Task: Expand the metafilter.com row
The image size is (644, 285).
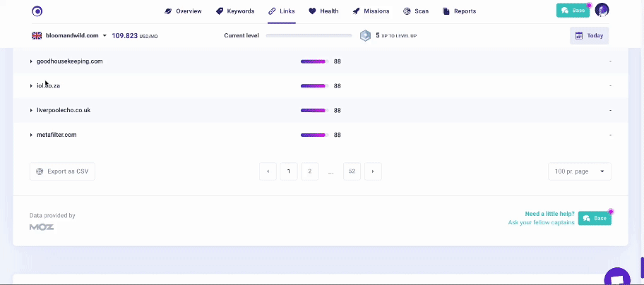Action: point(31,135)
